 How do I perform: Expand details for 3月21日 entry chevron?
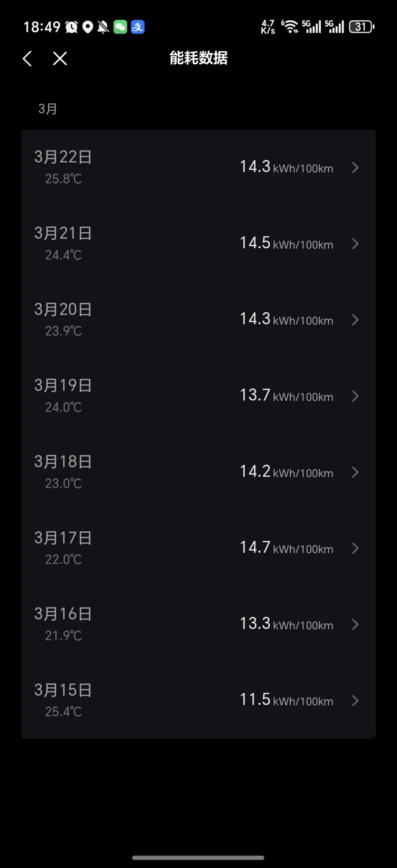(355, 244)
